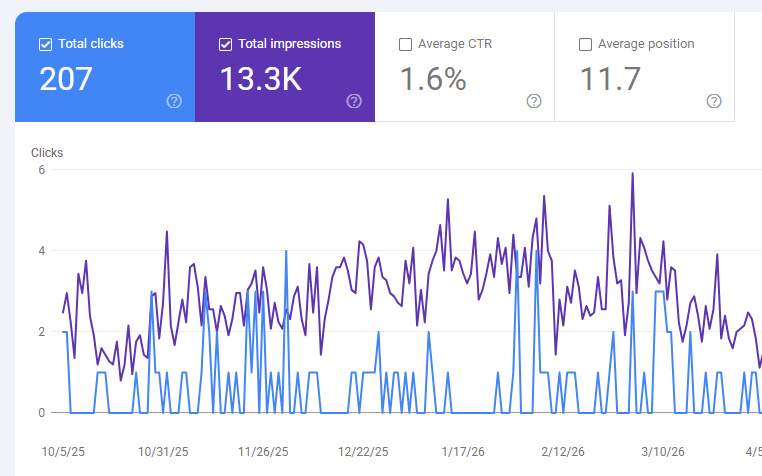The height and width of the screenshot is (476, 762).
Task: Open help icon on Total impressions card
Action: [x=354, y=101]
